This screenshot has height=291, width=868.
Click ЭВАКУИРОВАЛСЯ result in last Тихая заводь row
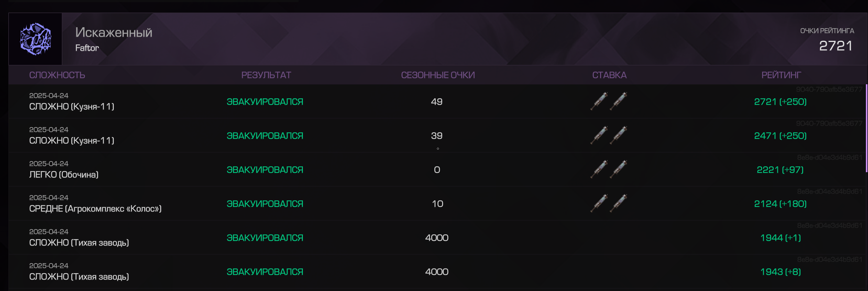265,272
